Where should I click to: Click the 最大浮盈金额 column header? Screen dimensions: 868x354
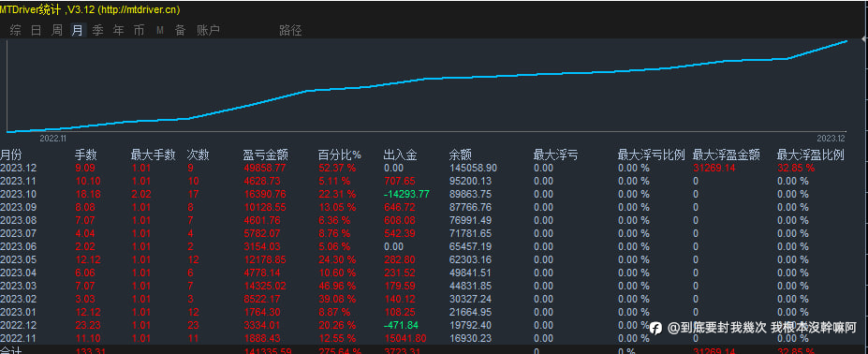(727, 155)
